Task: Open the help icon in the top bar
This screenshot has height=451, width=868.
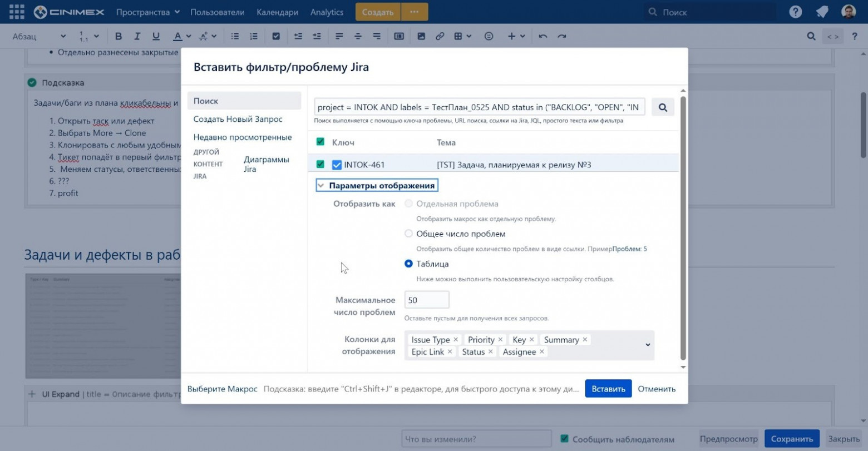Action: [795, 11]
